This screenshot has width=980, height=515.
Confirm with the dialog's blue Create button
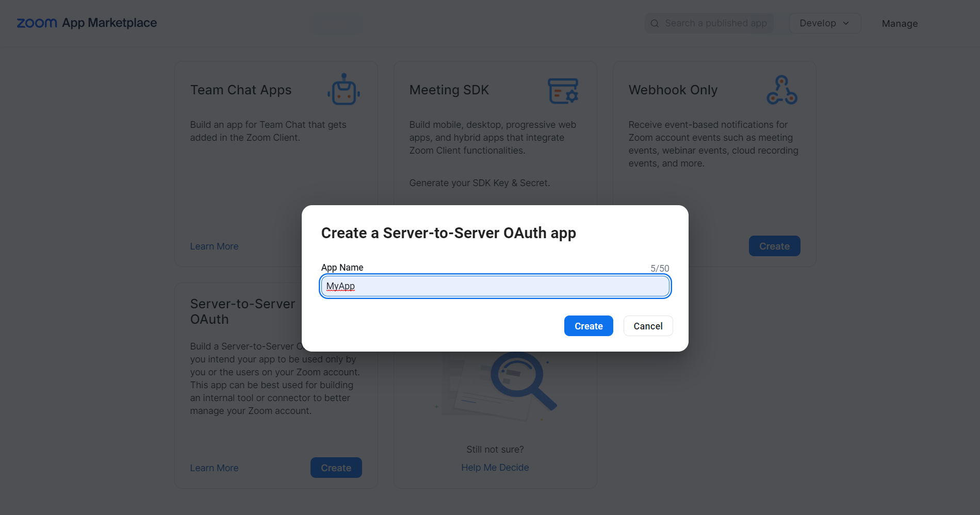[x=589, y=326]
